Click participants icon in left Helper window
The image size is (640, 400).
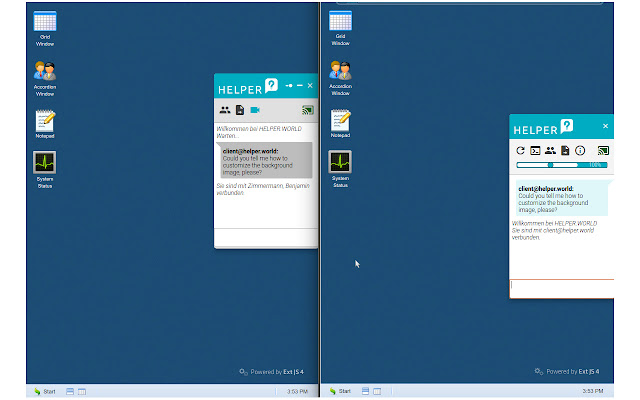point(225,110)
